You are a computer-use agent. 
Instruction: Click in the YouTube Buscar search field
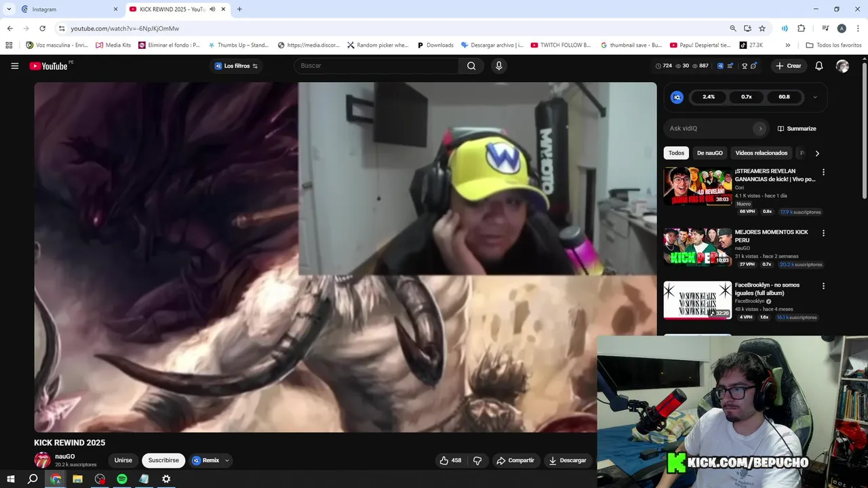376,66
